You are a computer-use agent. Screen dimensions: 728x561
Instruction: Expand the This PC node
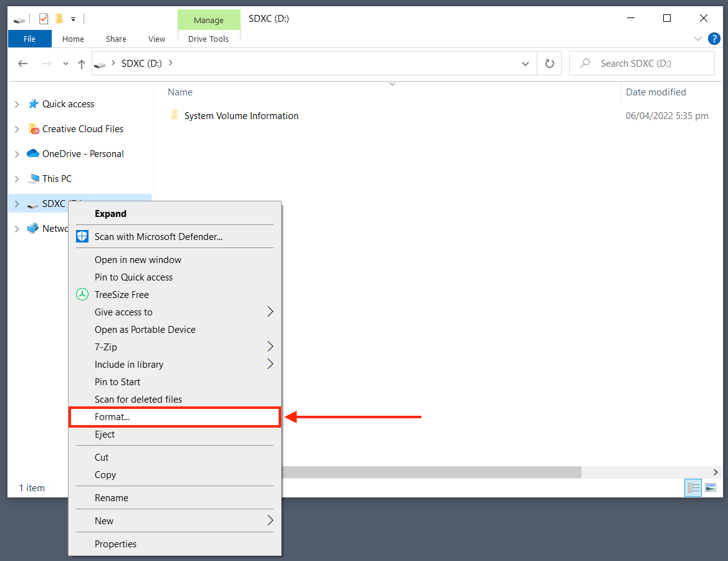pyautogui.click(x=17, y=179)
